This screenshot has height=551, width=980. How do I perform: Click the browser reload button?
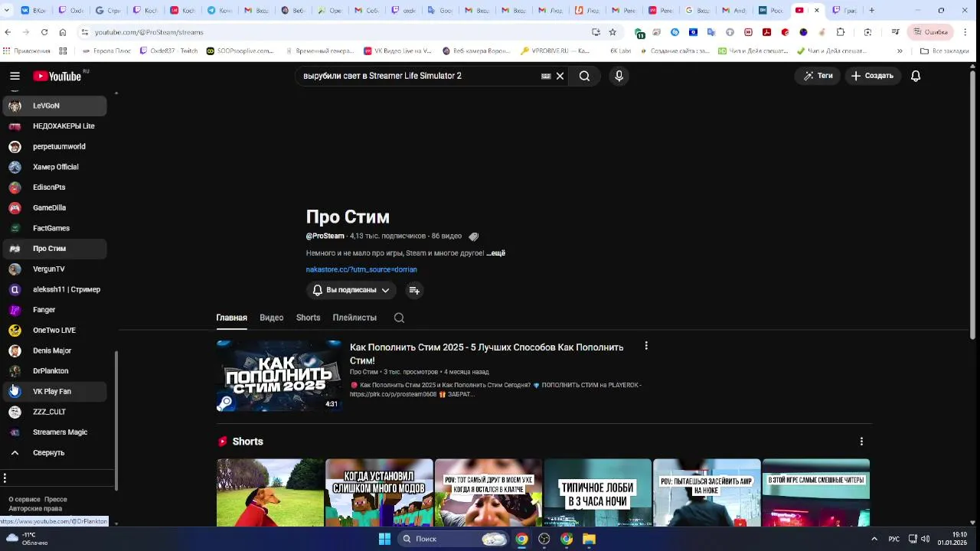coord(44,32)
